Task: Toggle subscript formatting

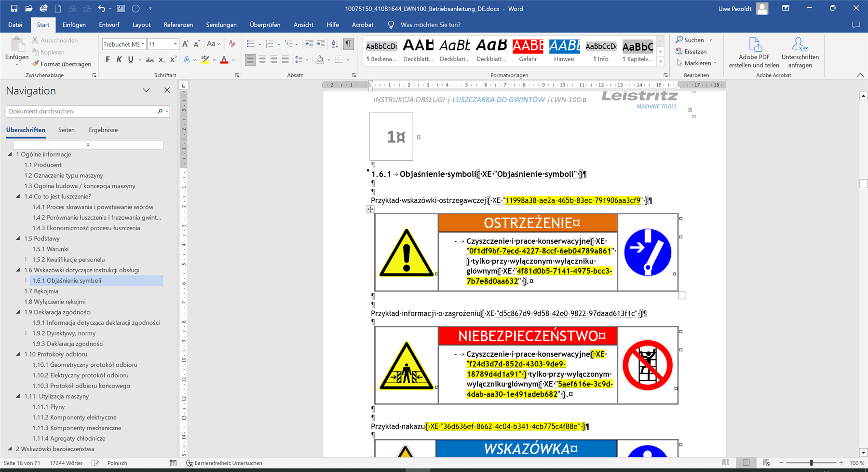Action: (162, 59)
